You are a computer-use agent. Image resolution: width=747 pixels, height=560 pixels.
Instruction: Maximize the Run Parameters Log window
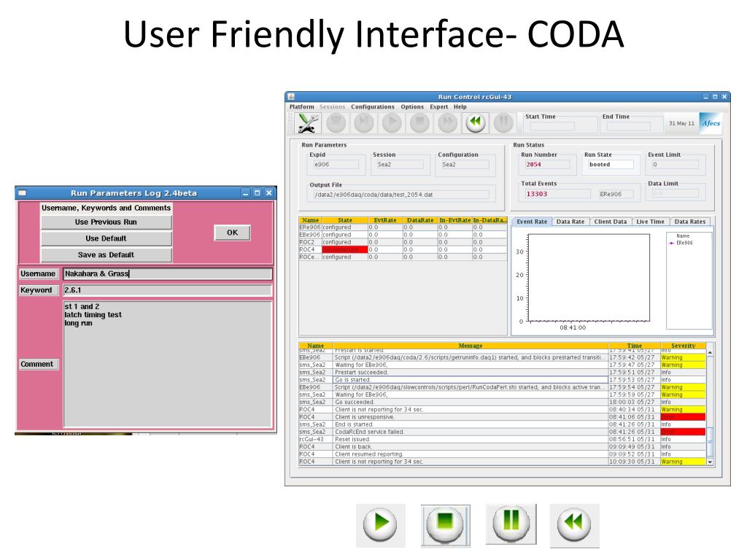(x=258, y=192)
